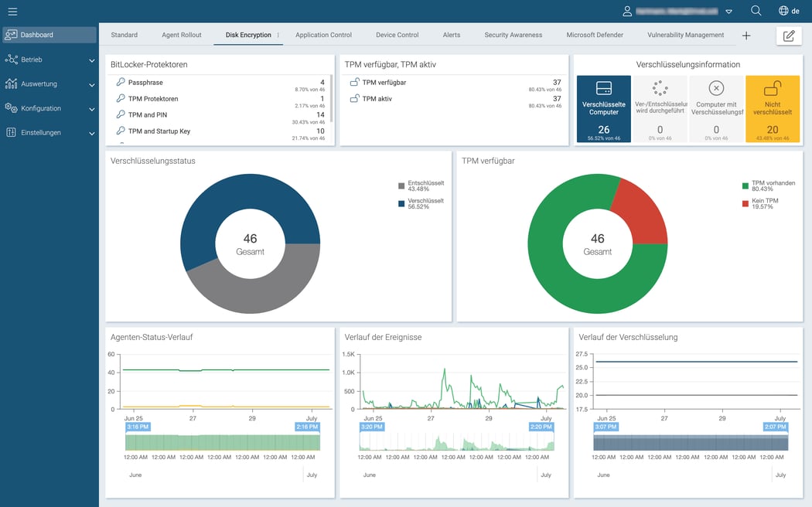Expand the Konfiguration sidebar menu
This screenshot has width=812, height=507.
[x=92, y=108]
